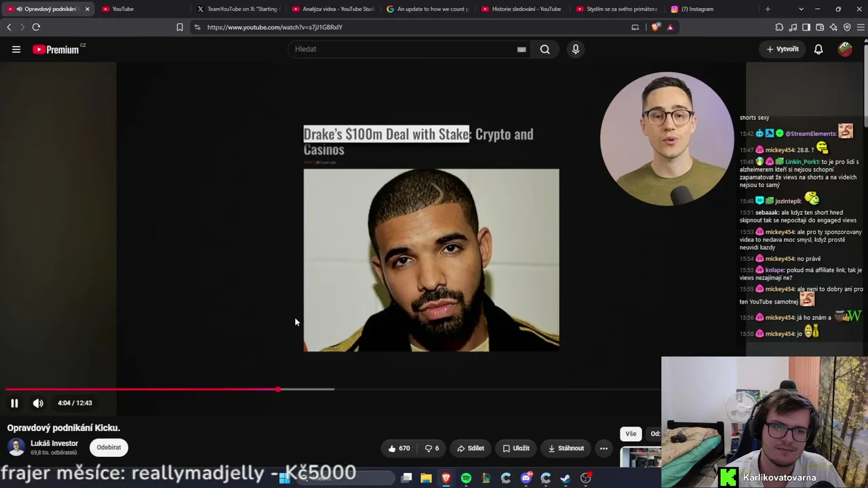Save video with Uložit button
Screen dimensions: 868x488
coord(516,448)
